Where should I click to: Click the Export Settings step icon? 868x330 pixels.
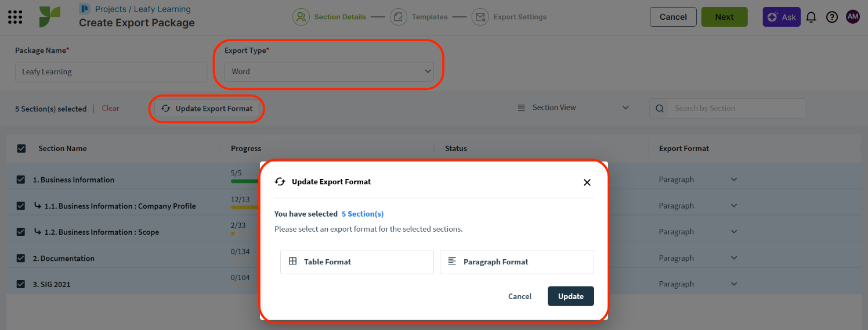pyautogui.click(x=480, y=17)
